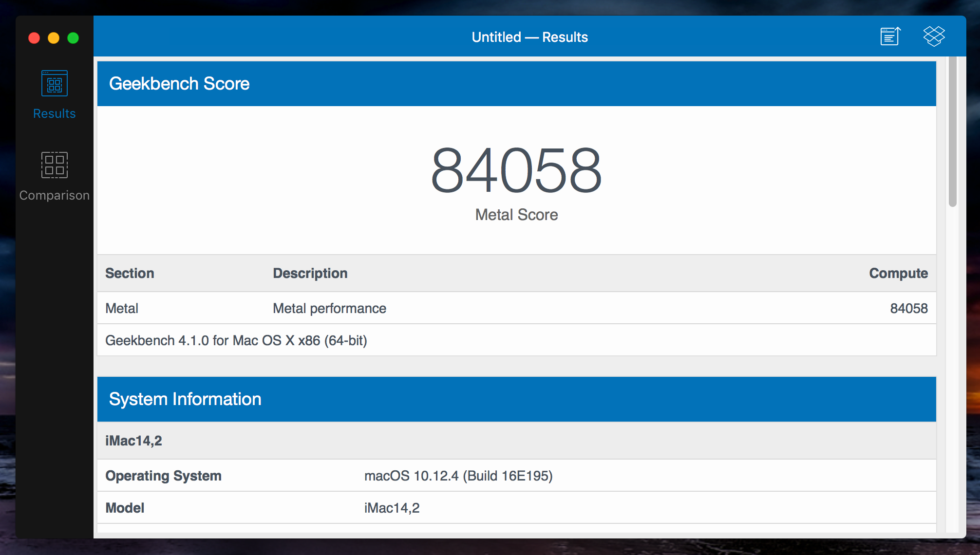This screenshot has height=555, width=980.
Task: Click the vertical scrollbar thumb
Action: (x=953, y=132)
